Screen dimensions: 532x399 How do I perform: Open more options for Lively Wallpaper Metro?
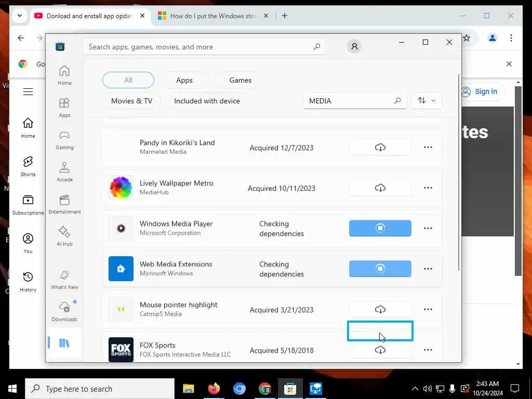click(x=428, y=188)
